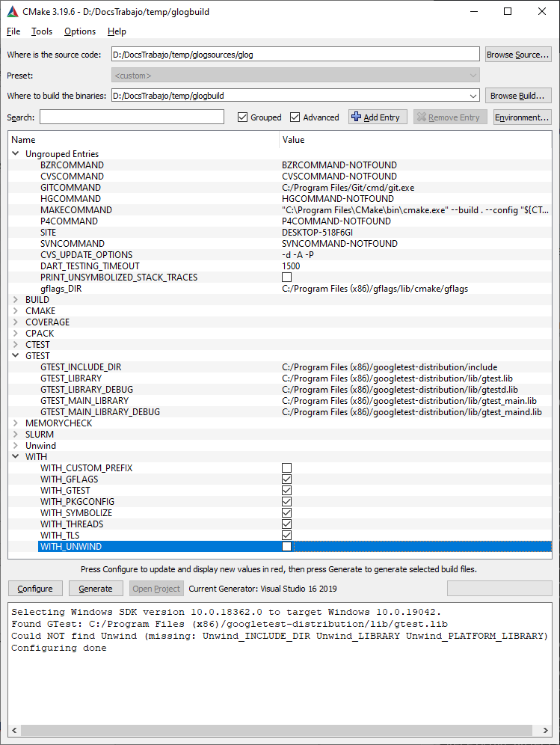Open the Help menu
Image resolution: width=560 pixels, height=745 pixels.
(117, 31)
